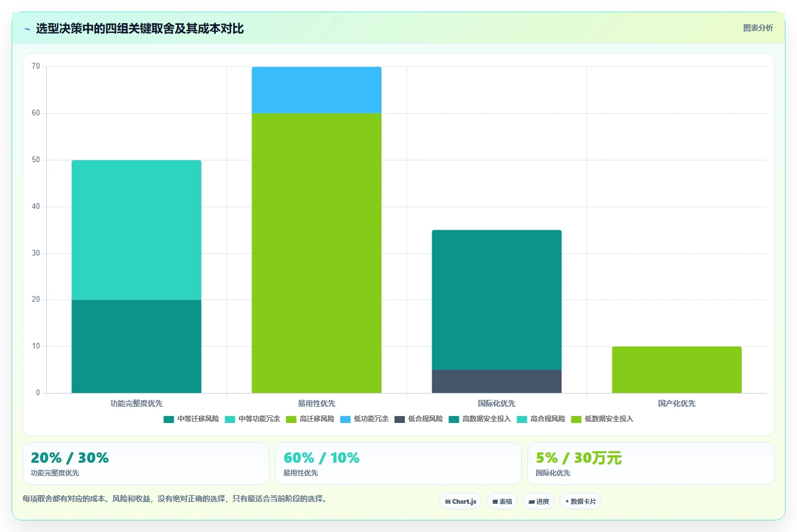Click dark teal bottom segment of 功能完整度优先 bar
The image size is (797, 532).
[x=136, y=346]
